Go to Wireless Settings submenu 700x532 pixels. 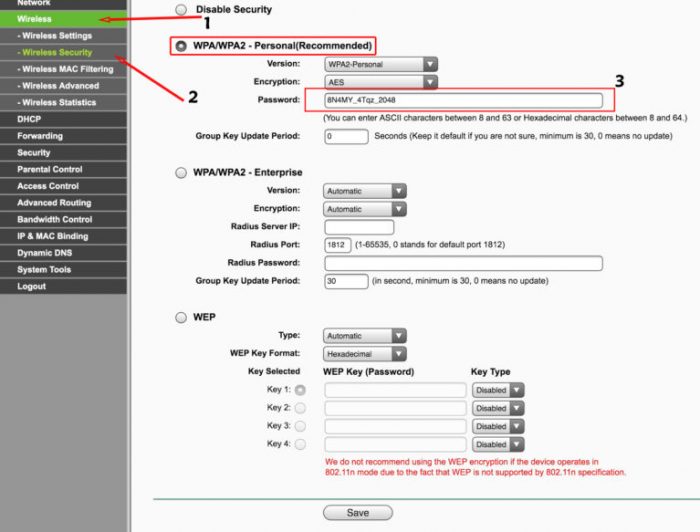pyautogui.click(x=63, y=36)
